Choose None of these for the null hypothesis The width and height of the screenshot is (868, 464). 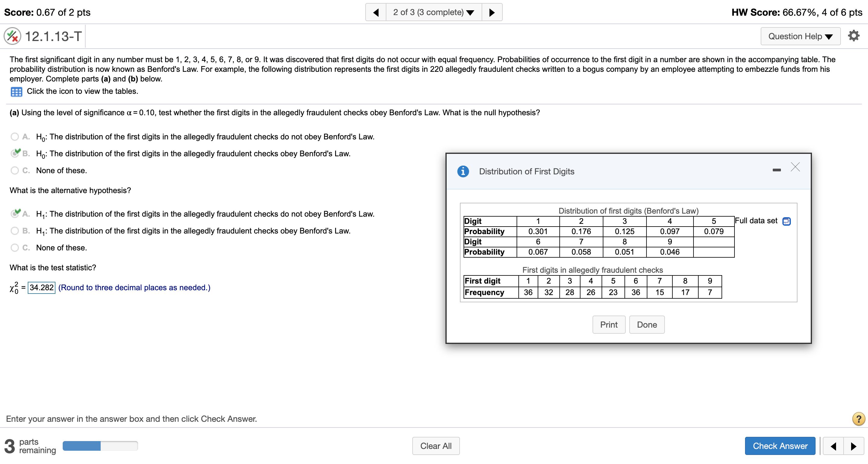point(15,170)
